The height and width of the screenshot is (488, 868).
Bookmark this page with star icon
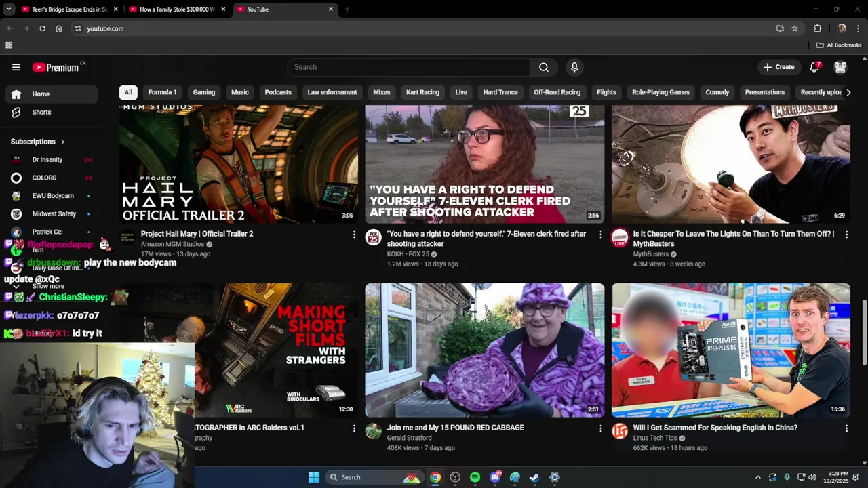click(795, 28)
